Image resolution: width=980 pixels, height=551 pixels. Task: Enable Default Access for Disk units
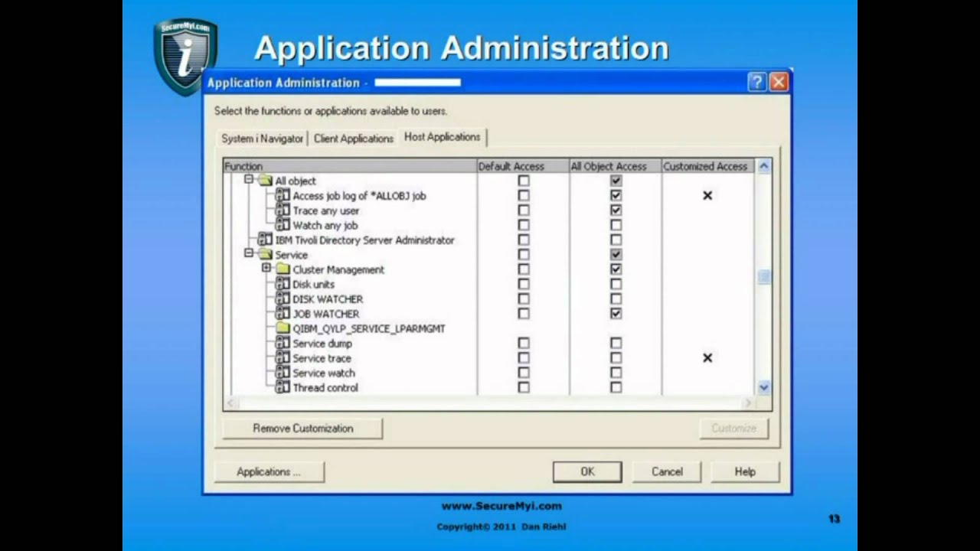524,284
